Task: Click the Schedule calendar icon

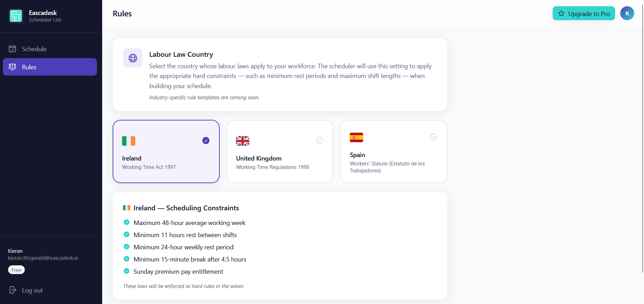Action: (x=13, y=49)
